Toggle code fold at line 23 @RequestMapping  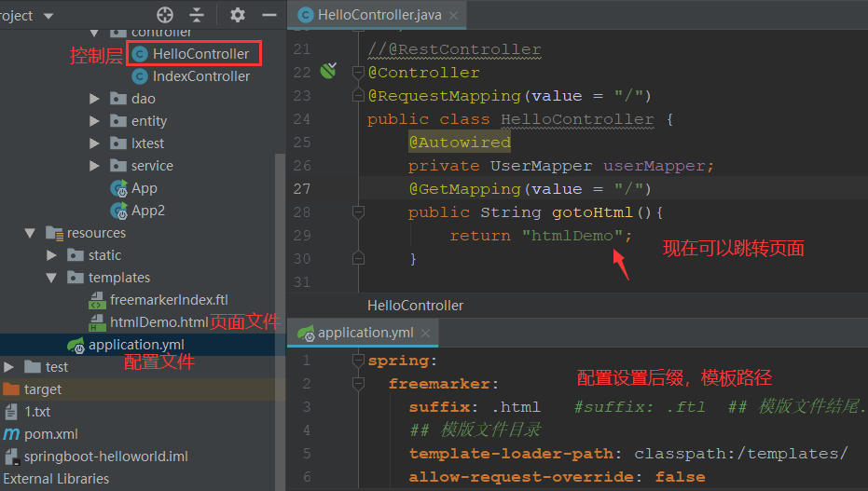tap(358, 96)
